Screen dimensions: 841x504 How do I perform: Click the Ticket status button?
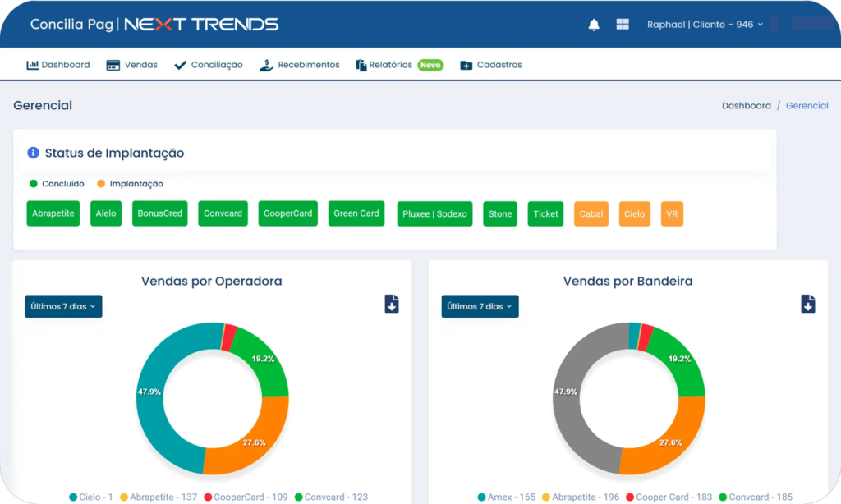coord(545,214)
